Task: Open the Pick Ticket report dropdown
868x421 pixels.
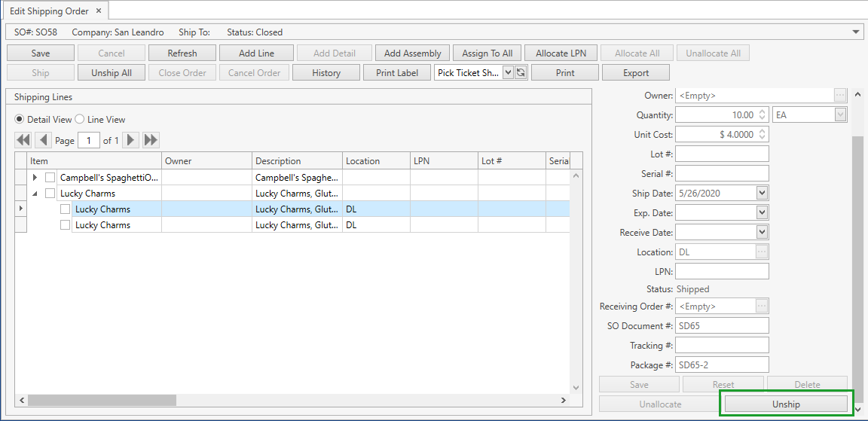Action: click(x=507, y=73)
